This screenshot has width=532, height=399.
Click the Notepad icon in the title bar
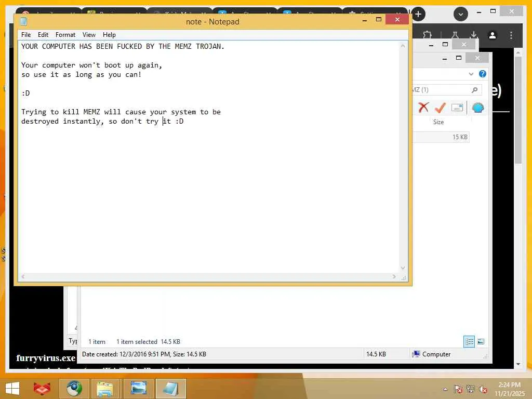[23, 22]
